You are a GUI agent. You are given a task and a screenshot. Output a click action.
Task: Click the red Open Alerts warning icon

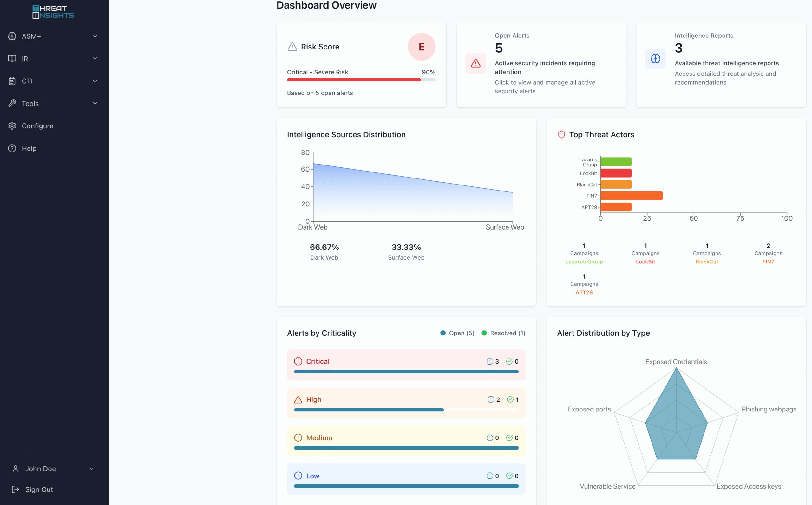[475, 63]
